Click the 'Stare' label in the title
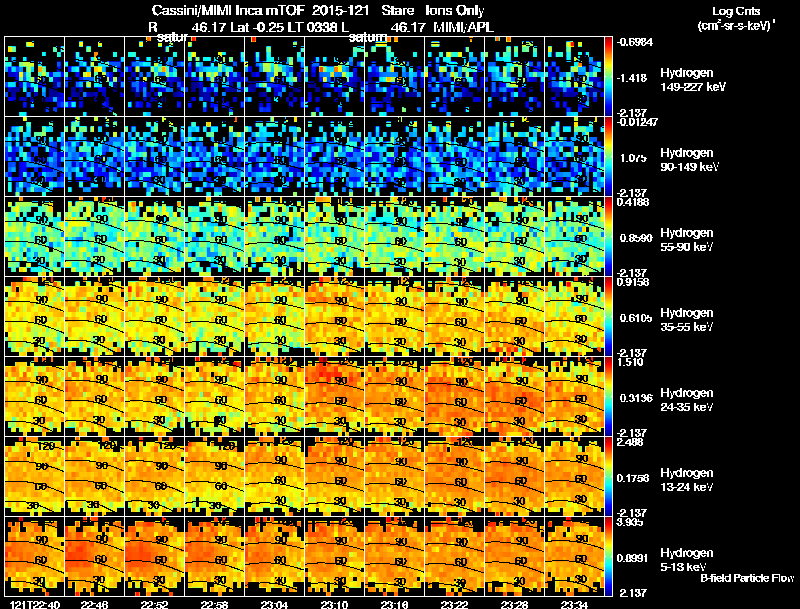The image size is (800, 609). tap(398, 10)
